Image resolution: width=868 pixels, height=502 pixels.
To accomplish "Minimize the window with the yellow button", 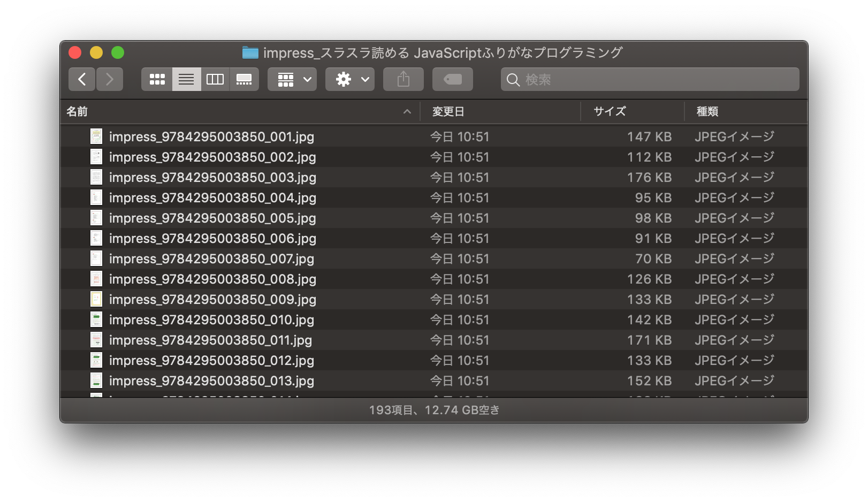I will tap(96, 52).
